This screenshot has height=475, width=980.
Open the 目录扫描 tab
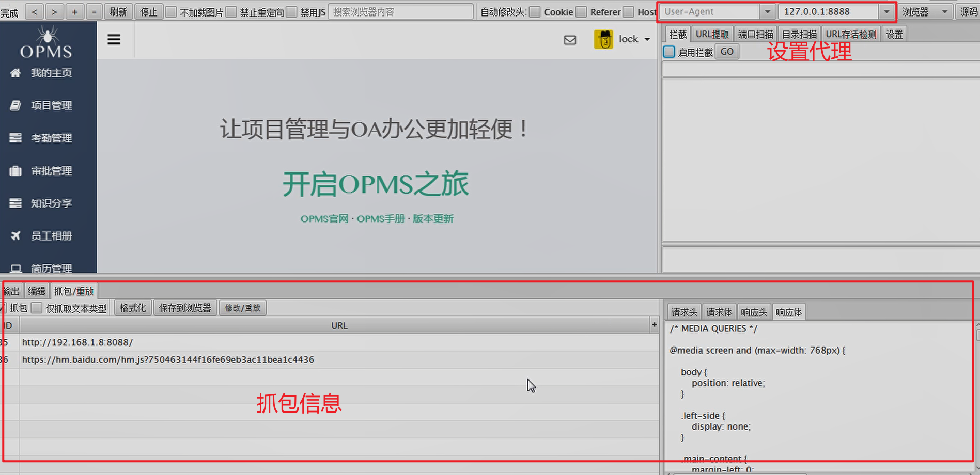click(x=799, y=34)
